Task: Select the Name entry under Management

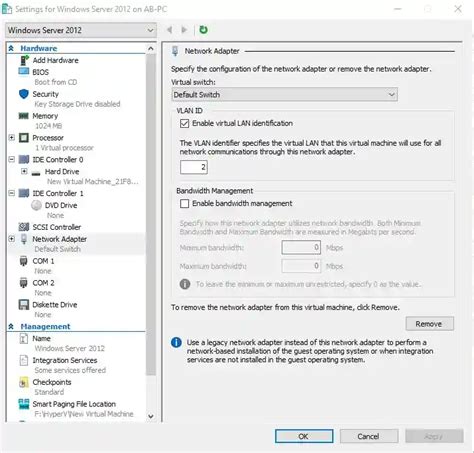Action: [x=41, y=339]
